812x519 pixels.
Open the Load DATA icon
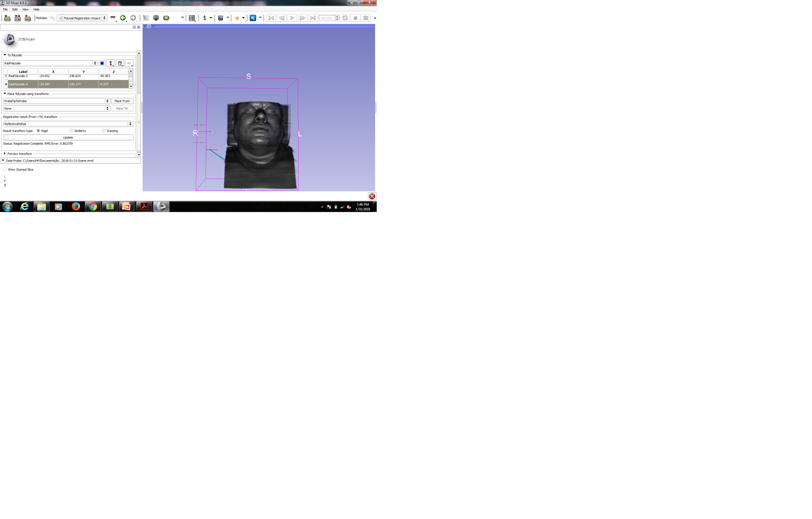tap(7, 18)
